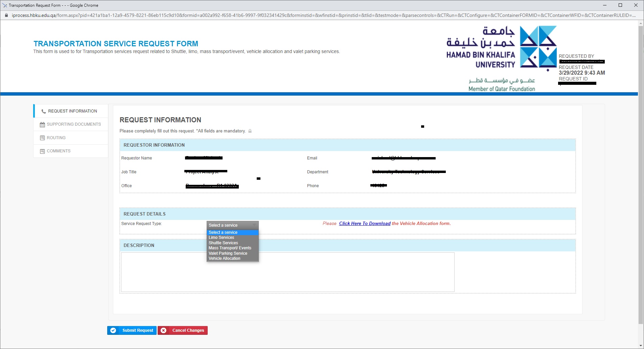Screen dimensions: 644x349
Task: Click the phone icon beside Request Information
Action: (x=43, y=111)
